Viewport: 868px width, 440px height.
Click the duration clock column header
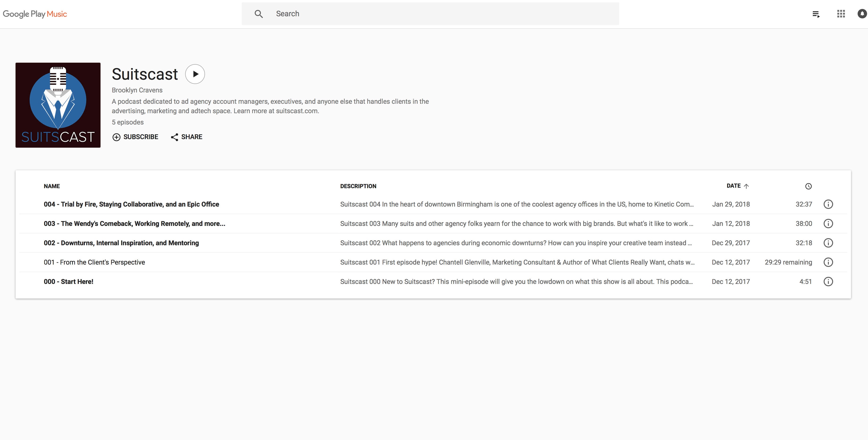[x=808, y=186]
